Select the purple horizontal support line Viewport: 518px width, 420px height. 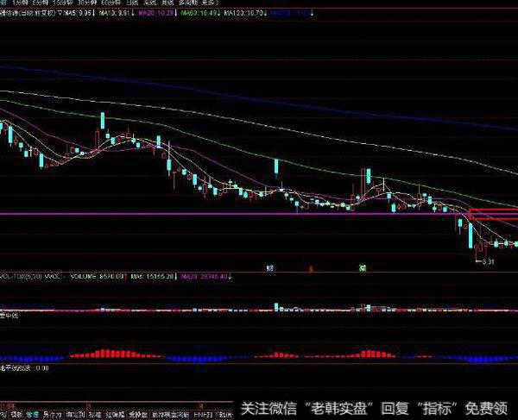tap(173, 213)
